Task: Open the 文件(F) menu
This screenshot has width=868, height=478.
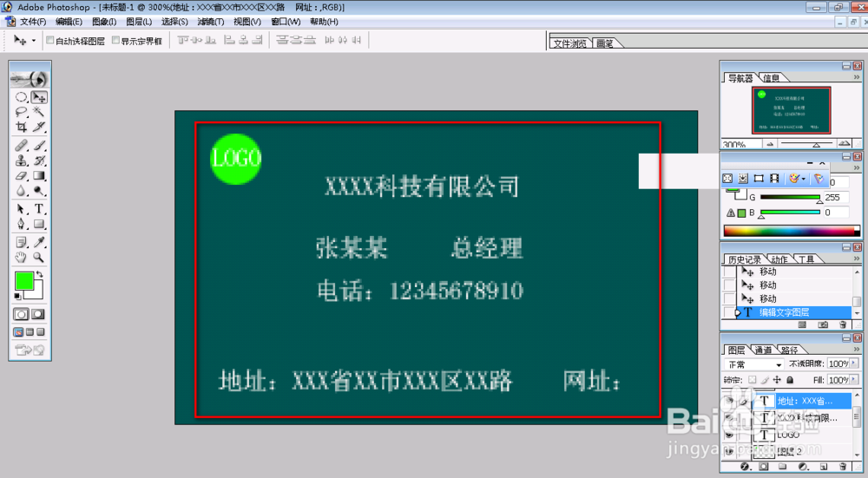Action: coord(33,22)
